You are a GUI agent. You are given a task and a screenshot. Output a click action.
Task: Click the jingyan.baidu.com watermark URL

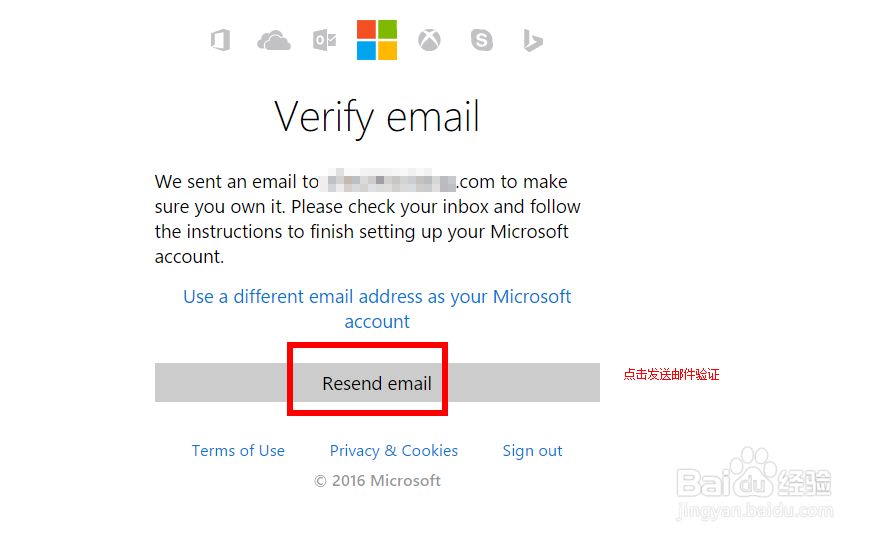755,514
